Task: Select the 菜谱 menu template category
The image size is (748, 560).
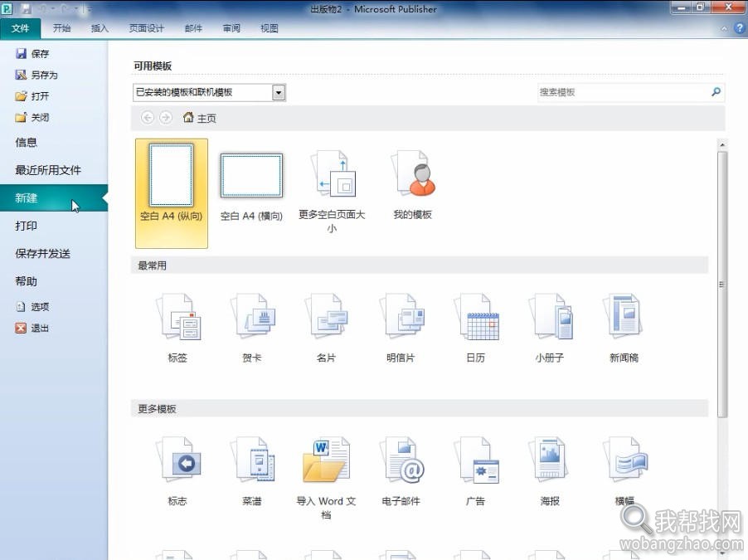Action: tap(252, 460)
